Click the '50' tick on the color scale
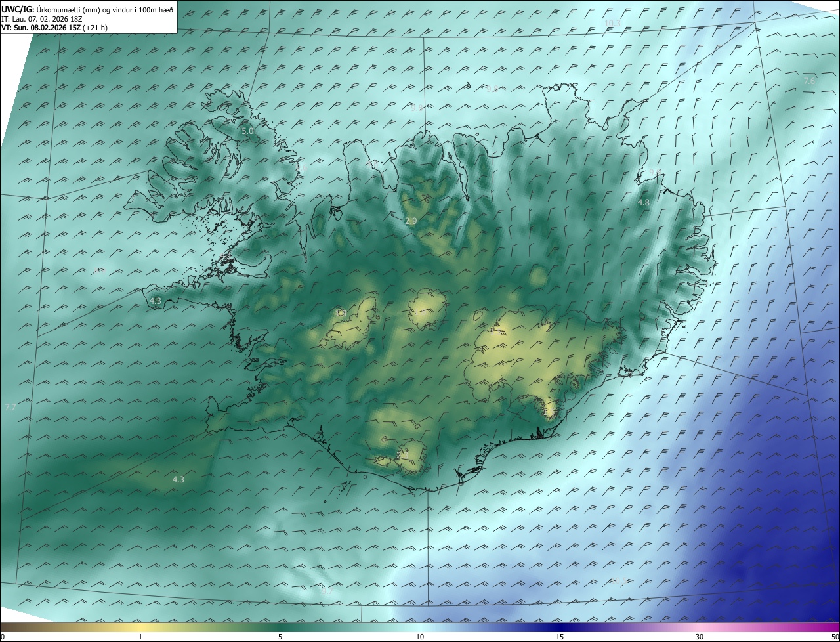 [x=835, y=637]
